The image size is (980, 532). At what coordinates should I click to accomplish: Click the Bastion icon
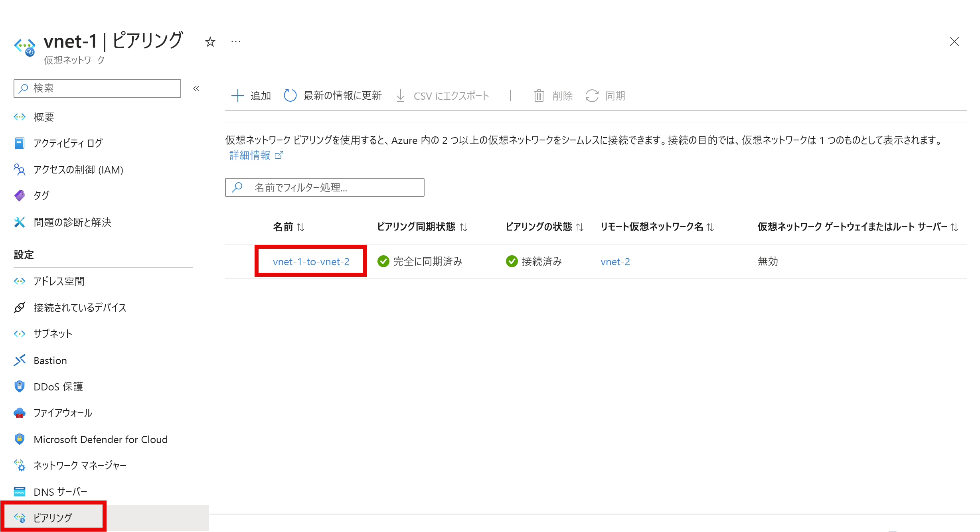(20, 361)
